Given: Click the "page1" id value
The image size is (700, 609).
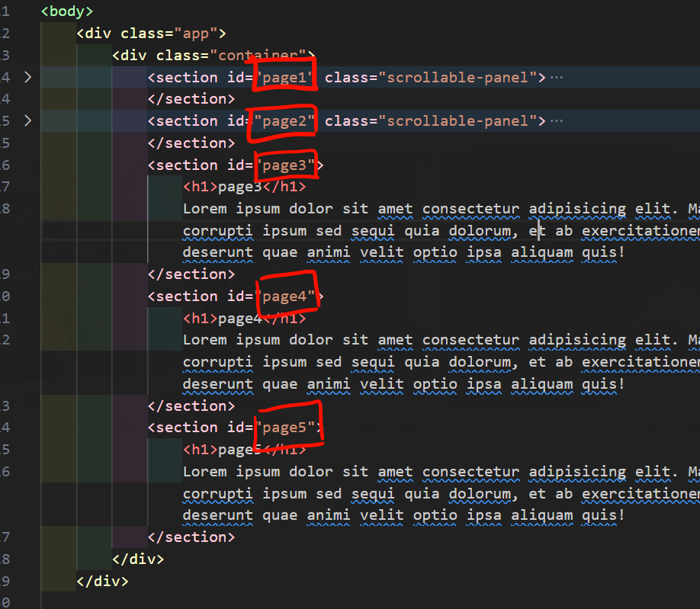Looking at the screenshot, I should tap(285, 78).
